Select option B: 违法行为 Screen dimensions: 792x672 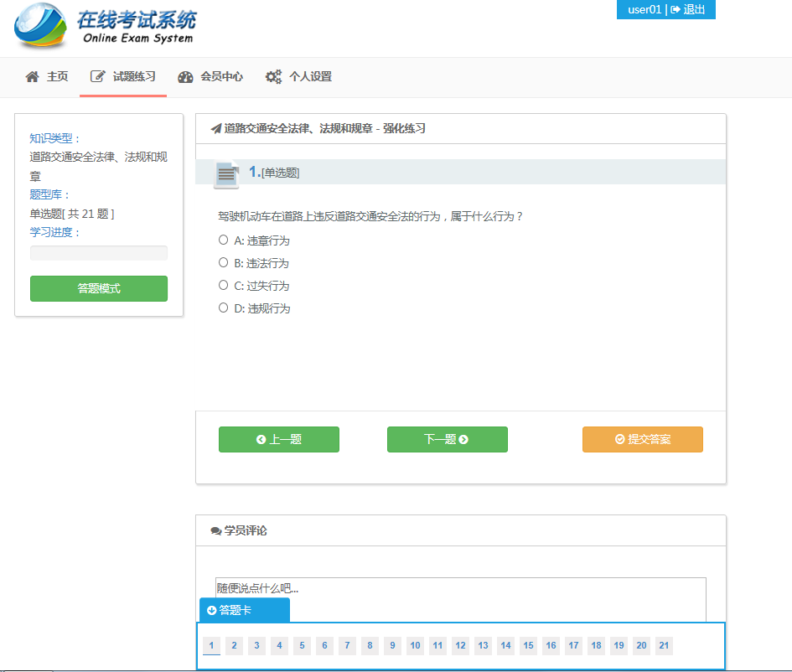pos(223,262)
